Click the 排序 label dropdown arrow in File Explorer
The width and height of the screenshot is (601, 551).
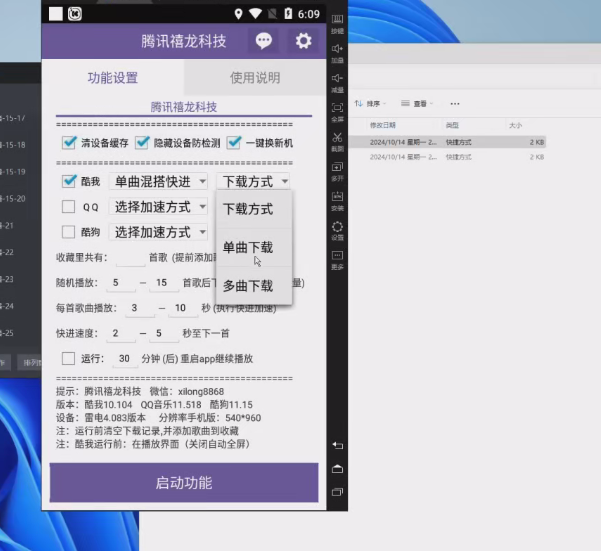384,103
